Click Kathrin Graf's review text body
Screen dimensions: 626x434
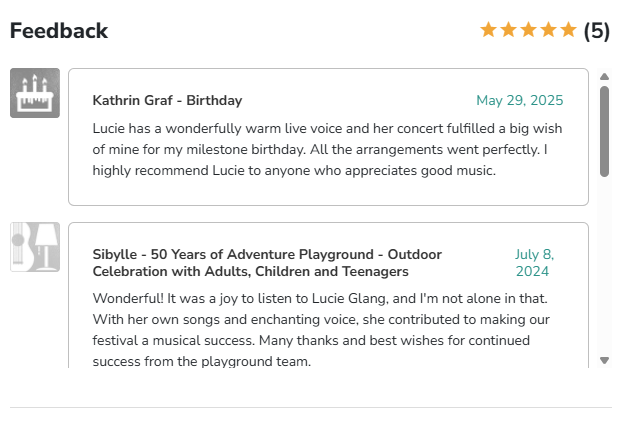tap(327, 149)
